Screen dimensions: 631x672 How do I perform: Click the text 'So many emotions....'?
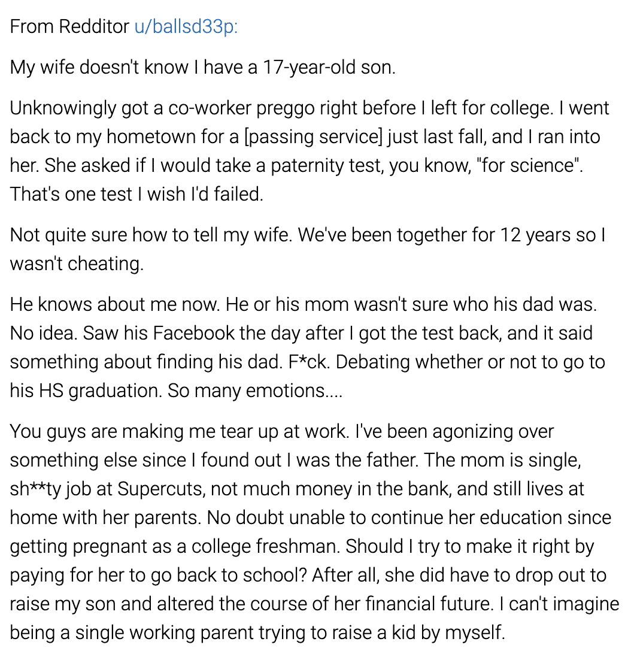(x=255, y=391)
